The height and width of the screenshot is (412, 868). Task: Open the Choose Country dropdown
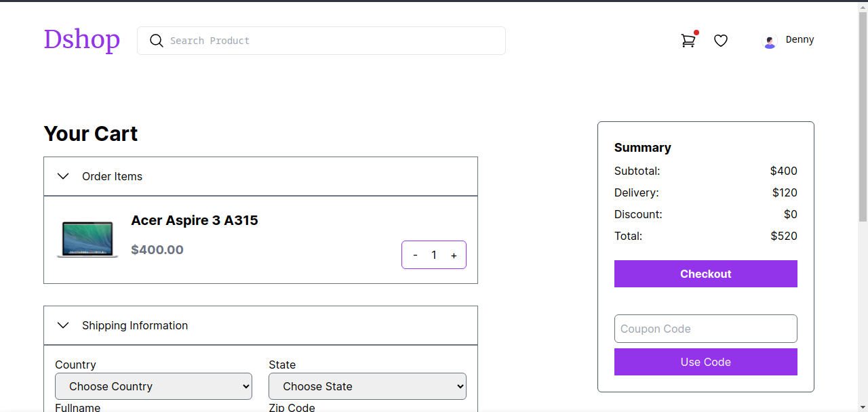click(153, 386)
